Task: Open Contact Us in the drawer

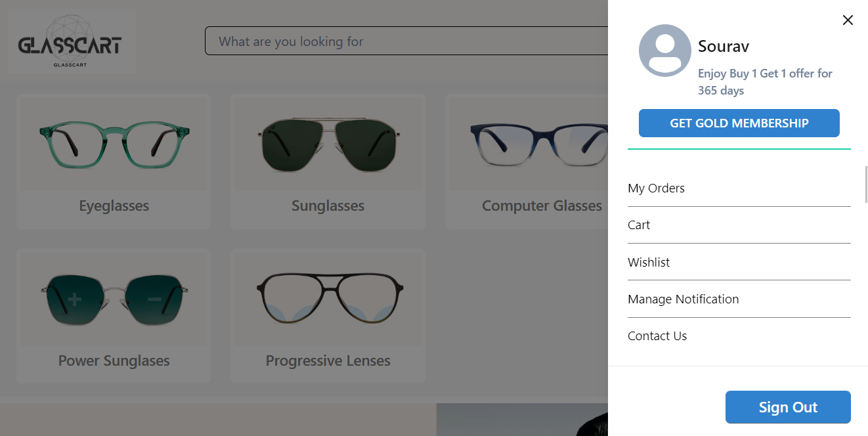Action: (739, 336)
